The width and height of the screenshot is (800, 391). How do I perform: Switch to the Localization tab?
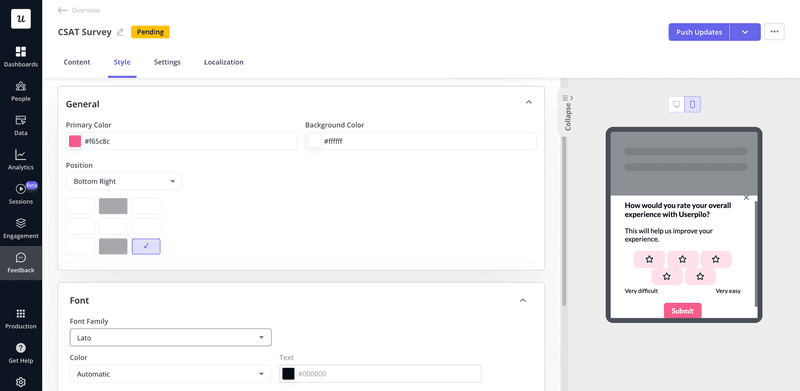tap(223, 62)
